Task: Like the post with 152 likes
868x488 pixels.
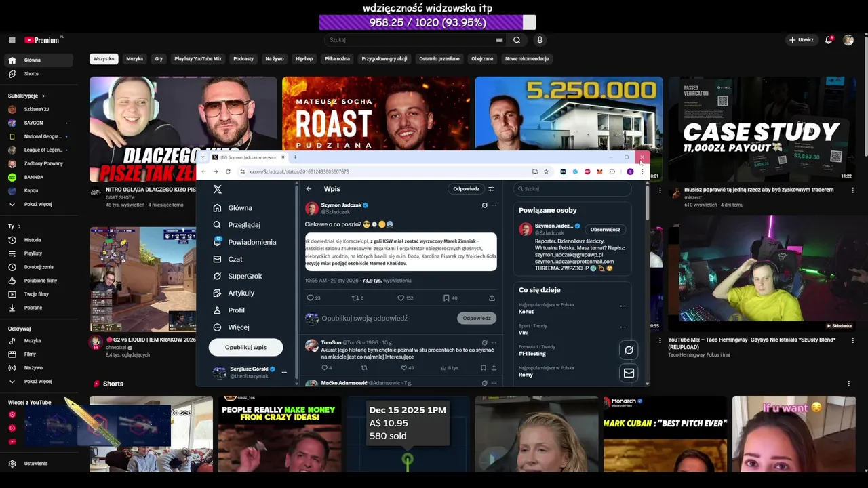Action: [400, 298]
